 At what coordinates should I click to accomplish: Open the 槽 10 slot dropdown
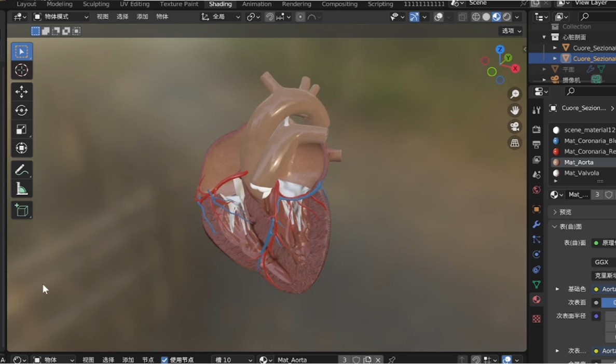click(232, 360)
